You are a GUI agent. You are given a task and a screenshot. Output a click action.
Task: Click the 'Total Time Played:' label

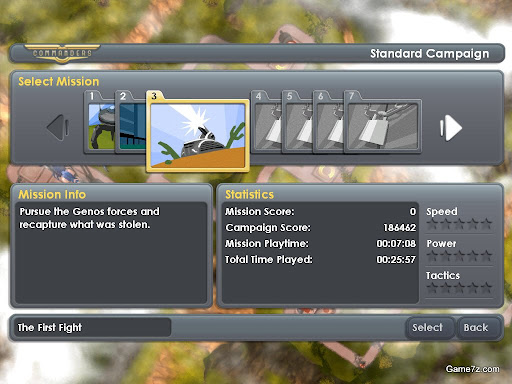pyautogui.click(x=269, y=260)
